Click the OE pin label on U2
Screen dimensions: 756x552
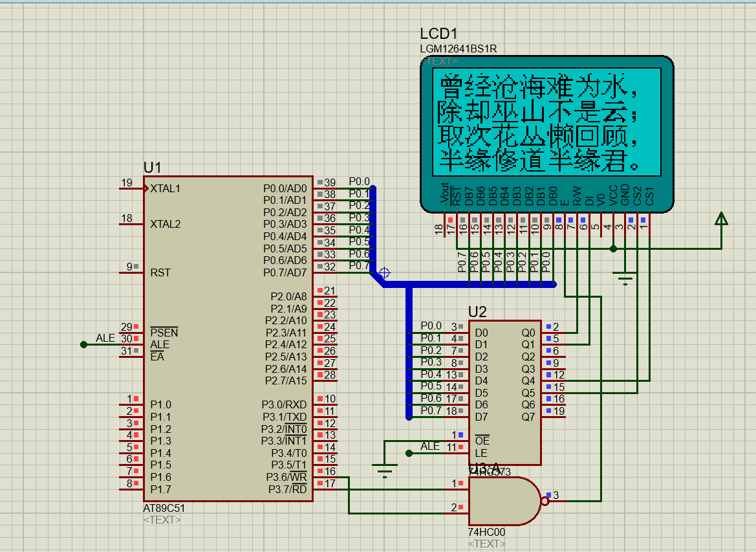482,440
